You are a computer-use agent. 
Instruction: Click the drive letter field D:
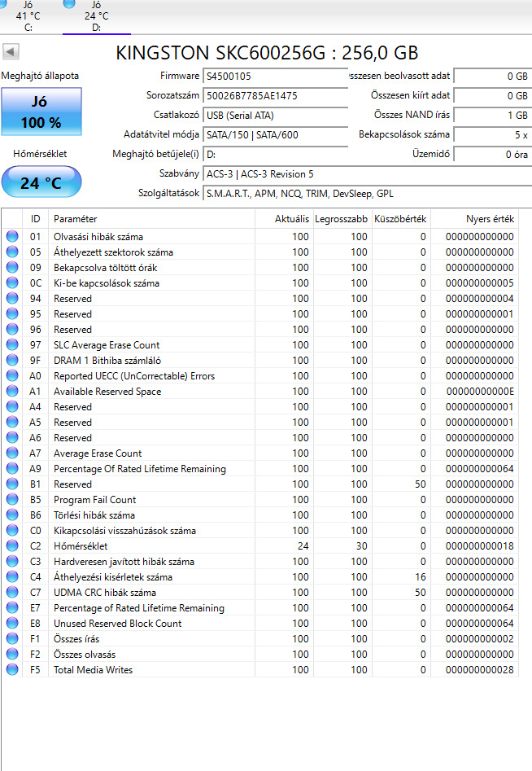click(x=275, y=155)
